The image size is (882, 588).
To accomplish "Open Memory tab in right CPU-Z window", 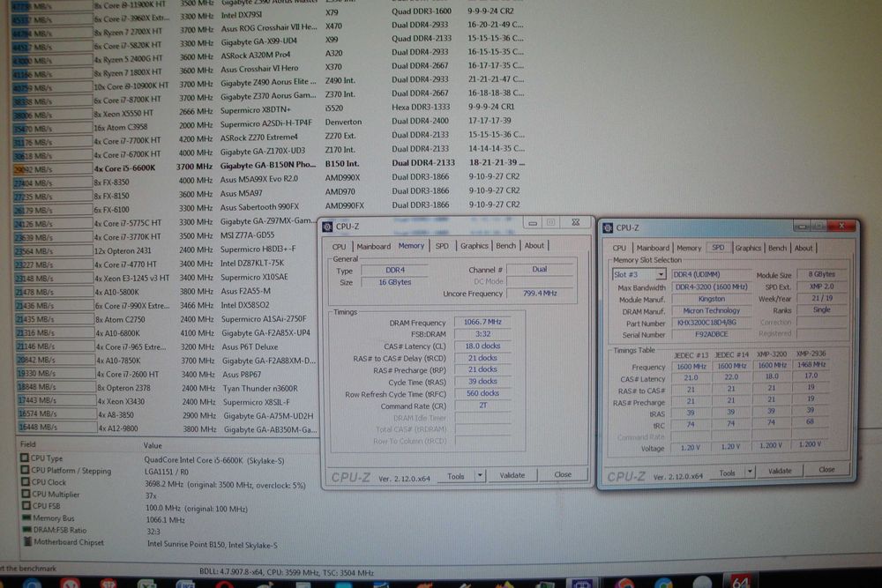I will 689,248.
